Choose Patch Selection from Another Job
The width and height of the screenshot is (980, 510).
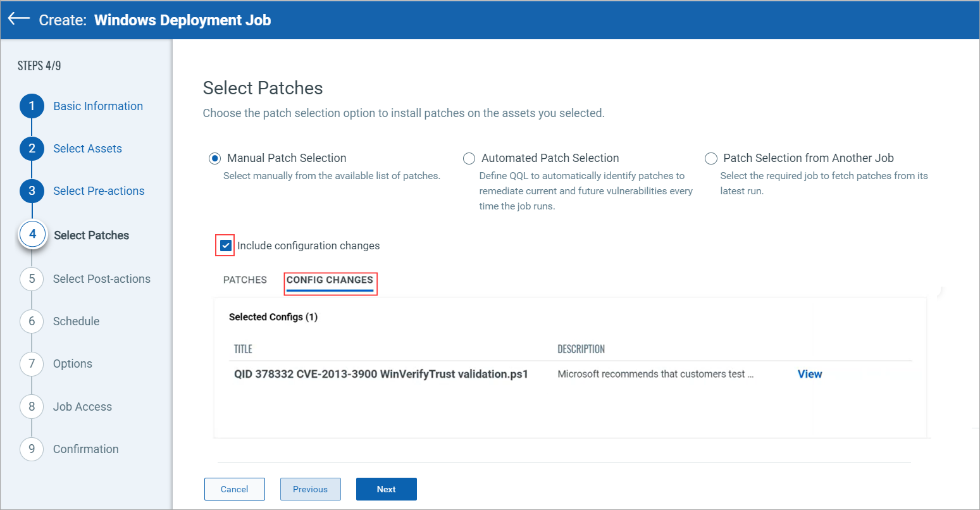pos(711,158)
